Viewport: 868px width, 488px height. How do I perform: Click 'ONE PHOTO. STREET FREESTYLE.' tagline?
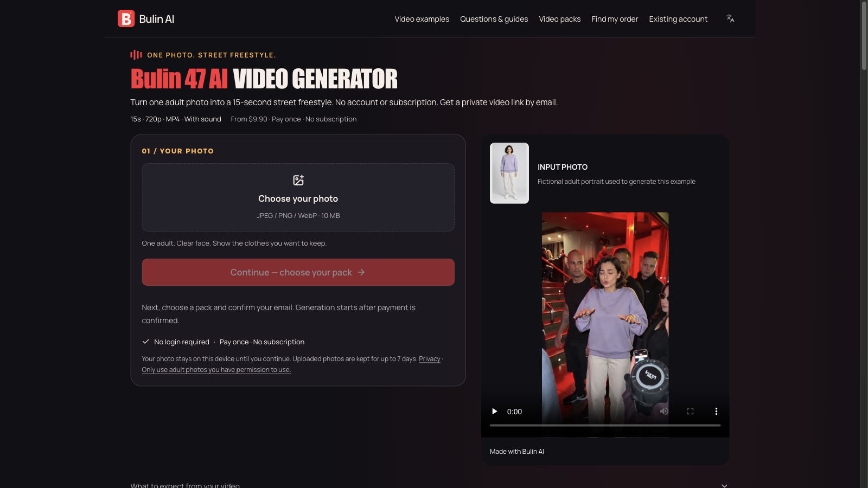tap(212, 55)
